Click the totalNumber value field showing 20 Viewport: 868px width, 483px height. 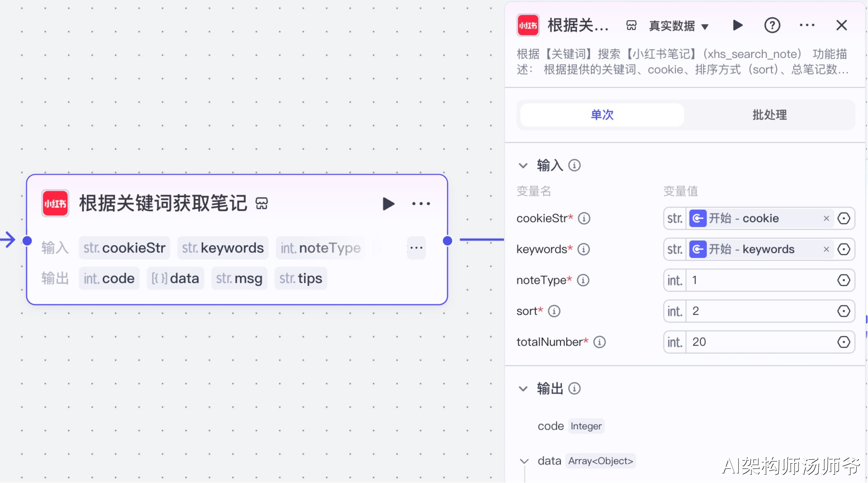point(759,342)
